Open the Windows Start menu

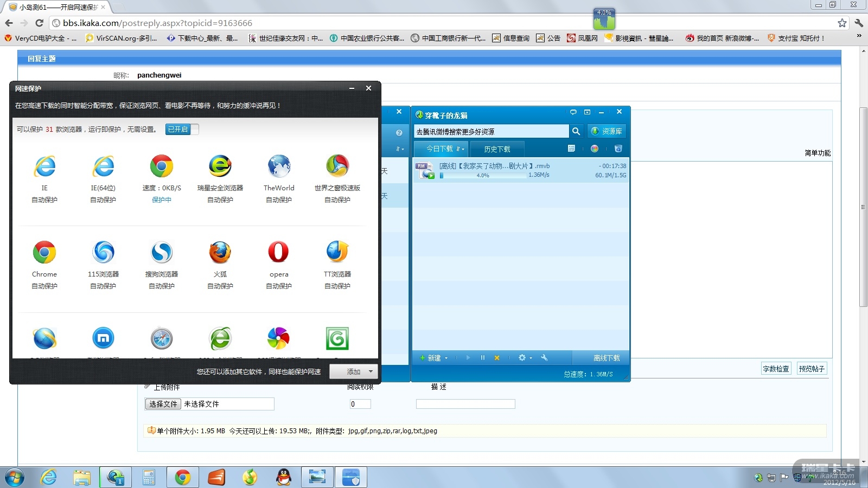(15, 477)
